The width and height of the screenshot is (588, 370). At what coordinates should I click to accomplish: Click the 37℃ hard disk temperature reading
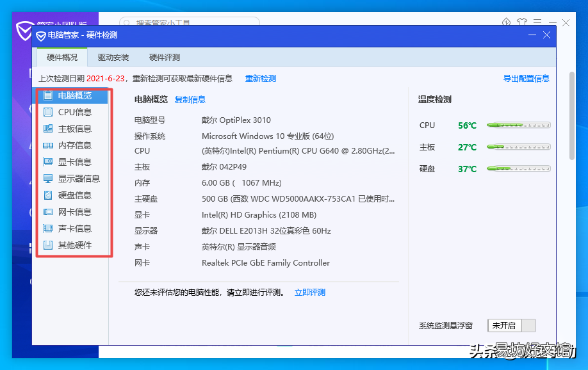467,169
